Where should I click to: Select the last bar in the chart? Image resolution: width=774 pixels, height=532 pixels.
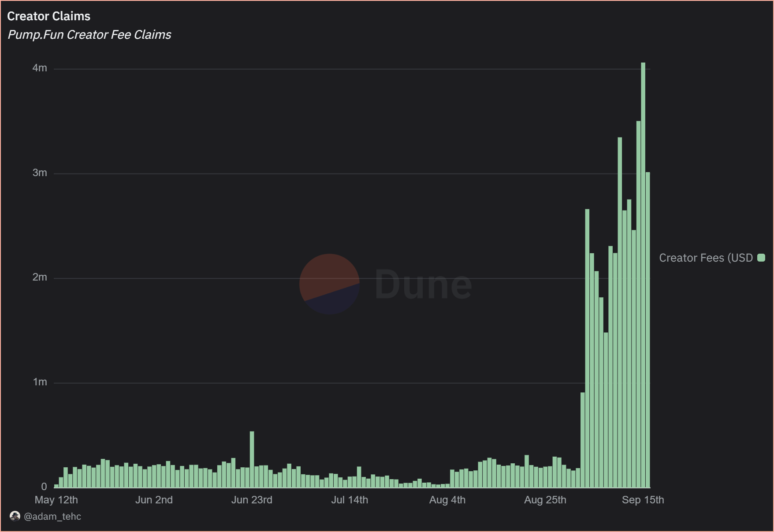648,330
